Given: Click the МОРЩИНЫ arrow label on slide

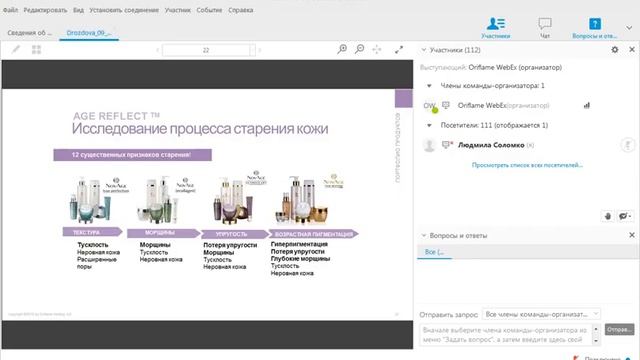Looking at the screenshot, I should (163, 233).
